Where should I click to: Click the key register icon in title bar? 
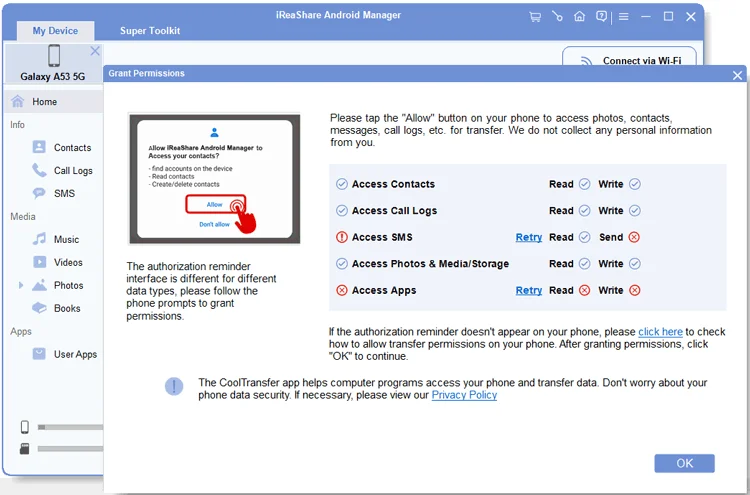pyautogui.click(x=557, y=17)
